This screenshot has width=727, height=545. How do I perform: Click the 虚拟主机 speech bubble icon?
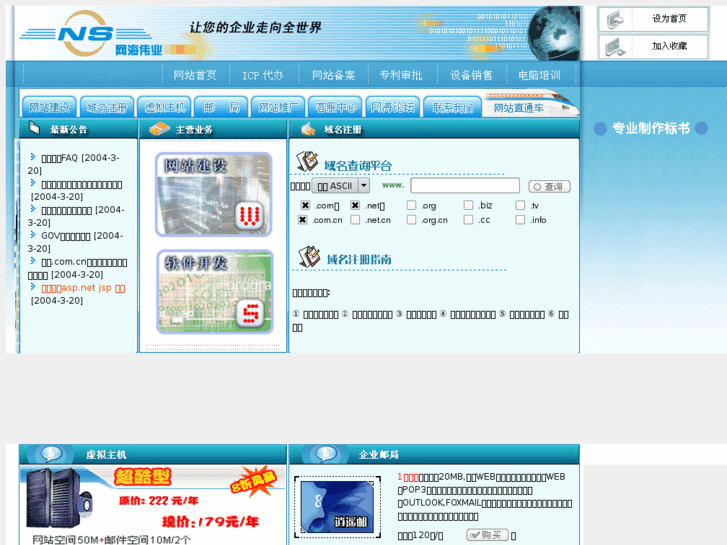pos(51,454)
